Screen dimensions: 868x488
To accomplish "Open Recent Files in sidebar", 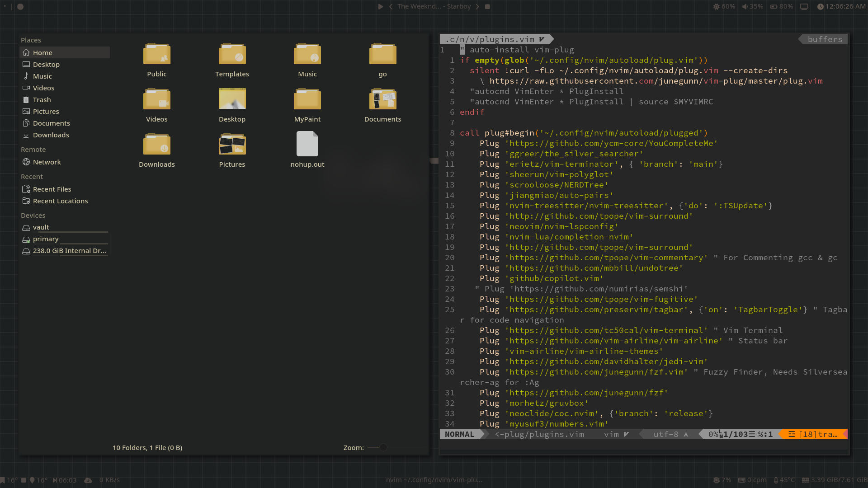I will (x=52, y=189).
